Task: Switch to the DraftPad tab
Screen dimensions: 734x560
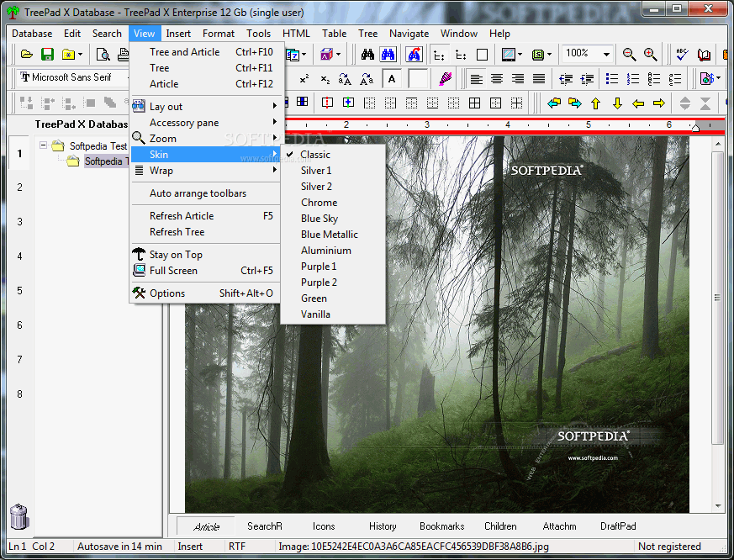Action: [x=618, y=526]
